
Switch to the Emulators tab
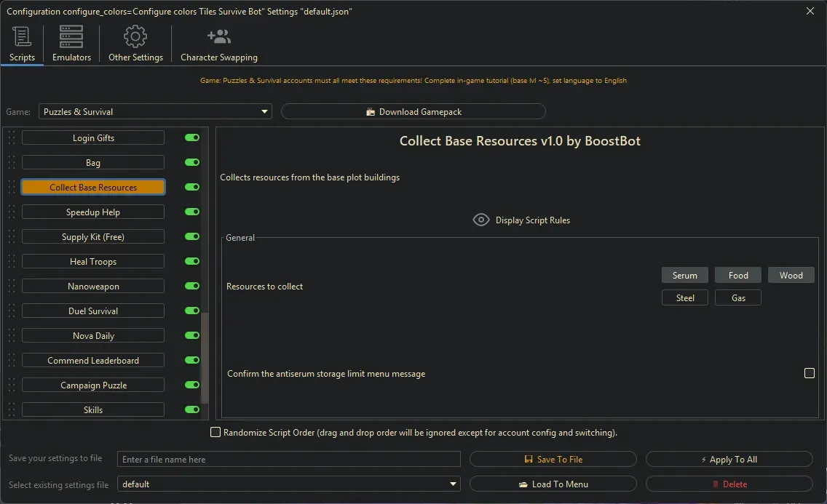(71, 44)
